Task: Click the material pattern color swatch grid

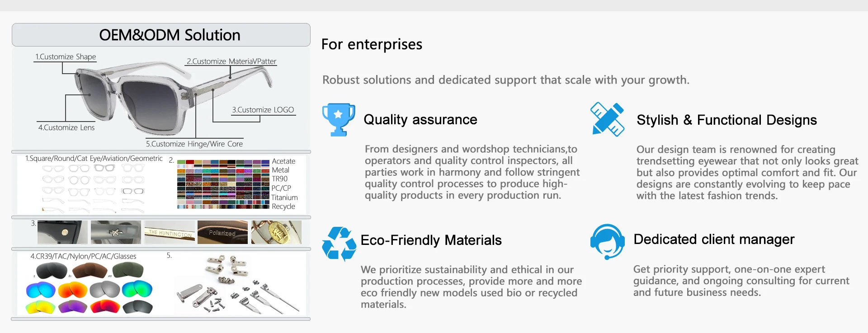Action: point(223,184)
